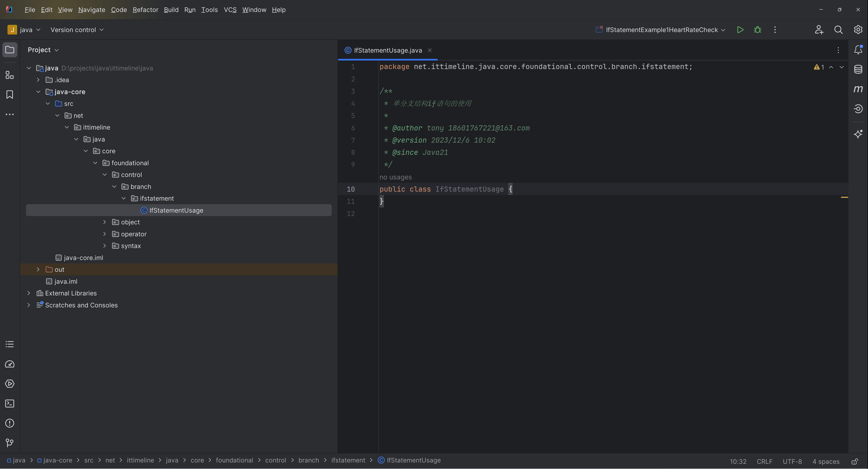This screenshot has width=868, height=469.
Task: Expand the operator package
Action: [104, 234]
